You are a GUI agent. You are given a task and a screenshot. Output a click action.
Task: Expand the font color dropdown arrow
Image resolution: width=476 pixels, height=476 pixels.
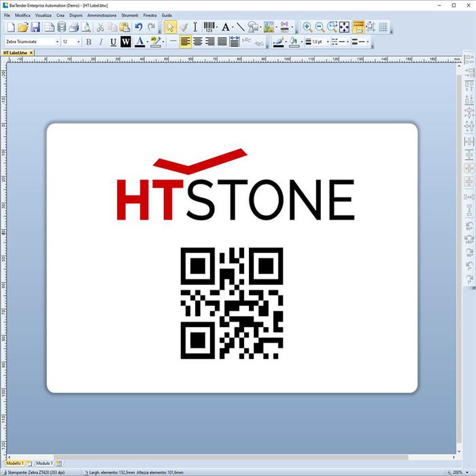[x=148, y=41]
